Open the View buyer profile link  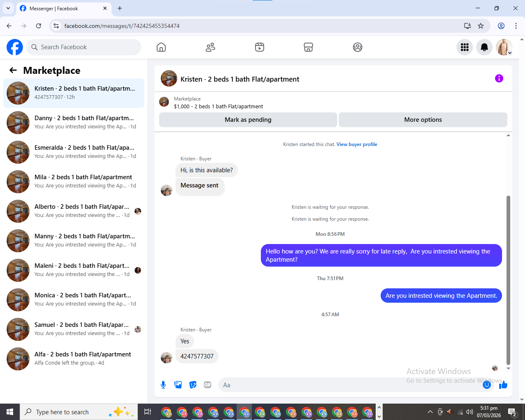(357, 144)
